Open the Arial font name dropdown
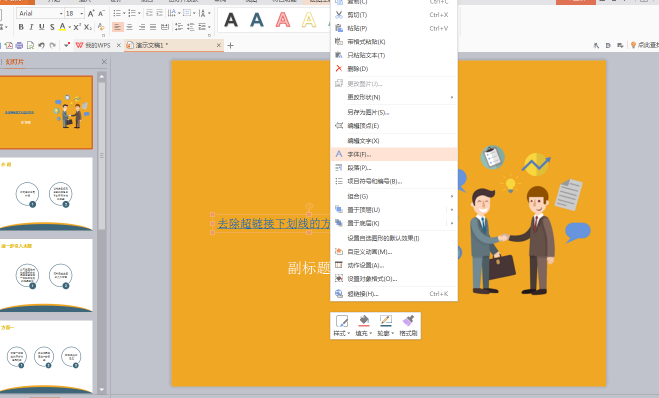The width and height of the screenshot is (659, 398). pyautogui.click(x=61, y=13)
